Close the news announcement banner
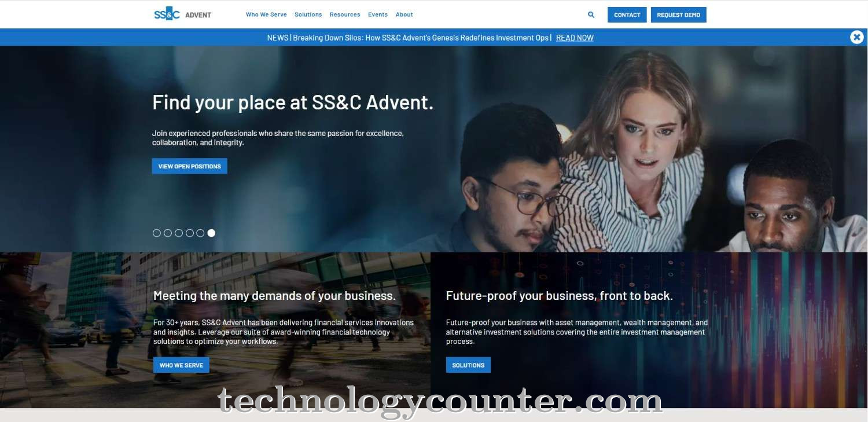Screen dimensions: 868x422 856,37
